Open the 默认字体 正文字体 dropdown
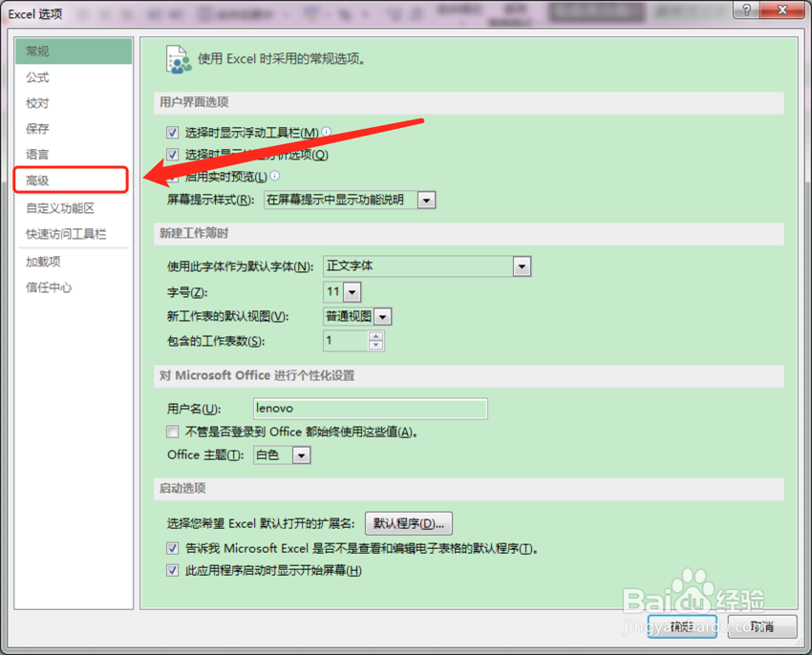Viewport: 812px width, 655px height. (x=522, y=266)
